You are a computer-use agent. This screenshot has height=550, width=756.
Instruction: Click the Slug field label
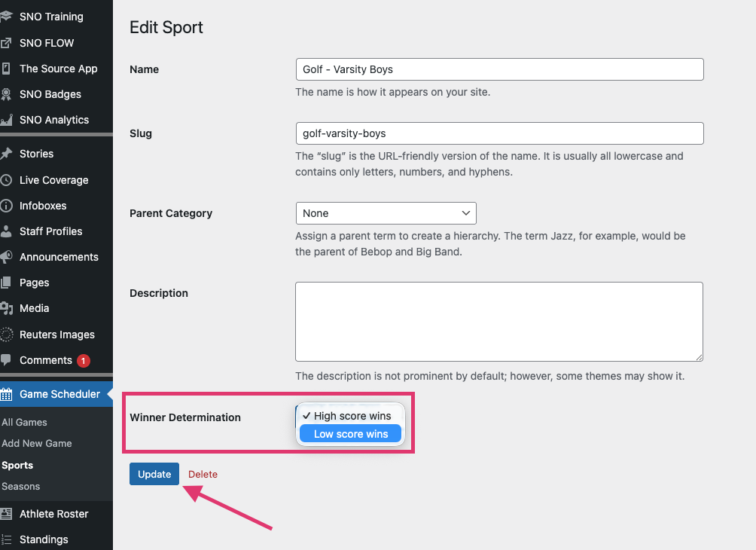point(141,133)
